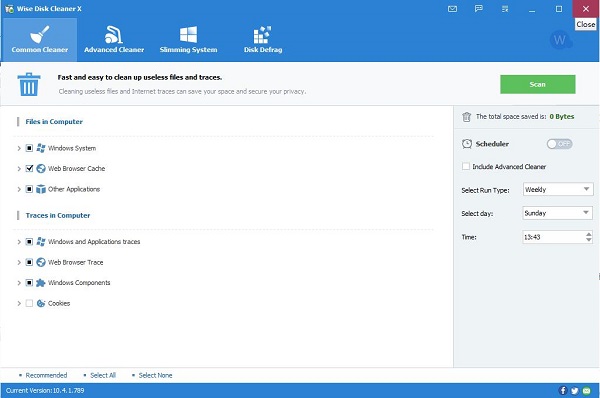Screen dimensions: 600x398
Task: Expand the Windows System tree item
Action: coord(19,148)
